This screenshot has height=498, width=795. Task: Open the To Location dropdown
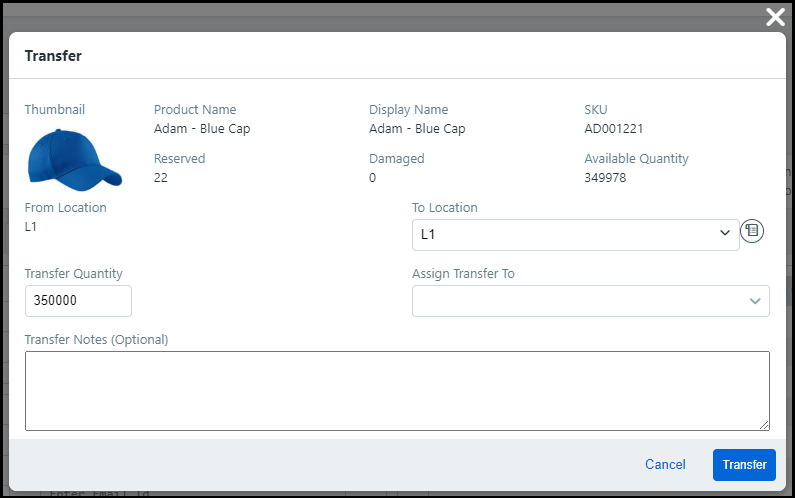coord(575,235)
